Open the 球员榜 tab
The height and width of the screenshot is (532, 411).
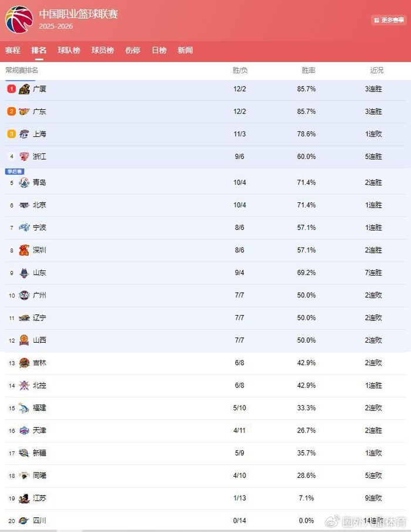coord(103,51)
